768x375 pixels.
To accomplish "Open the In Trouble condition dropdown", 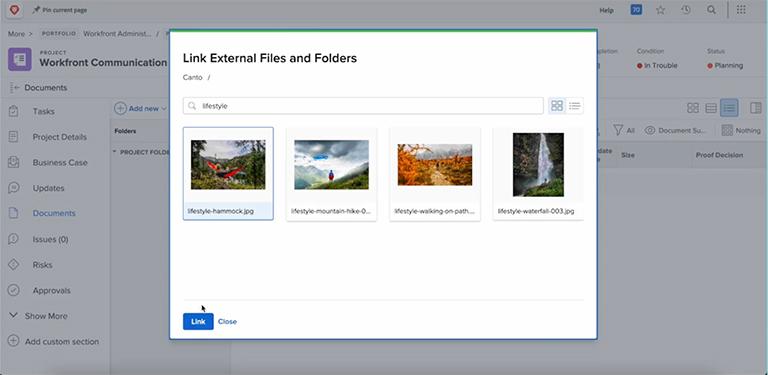I will 657,65.
